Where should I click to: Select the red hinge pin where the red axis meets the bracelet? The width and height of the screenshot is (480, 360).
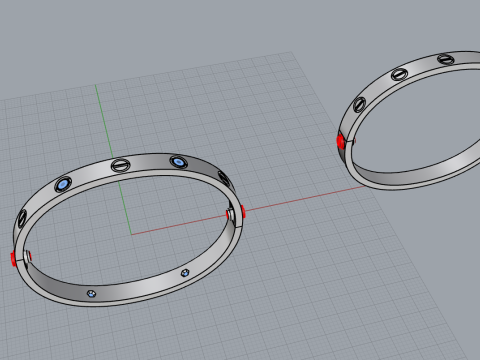243,212
